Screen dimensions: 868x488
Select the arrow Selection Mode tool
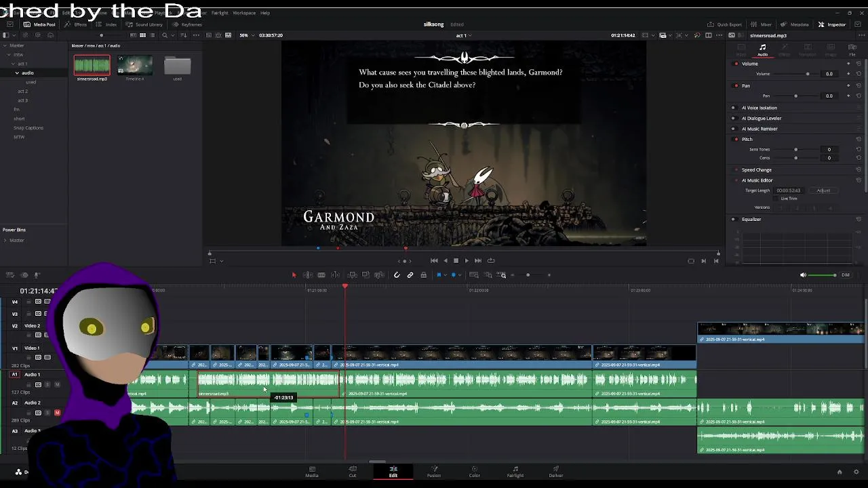(294, 275)
